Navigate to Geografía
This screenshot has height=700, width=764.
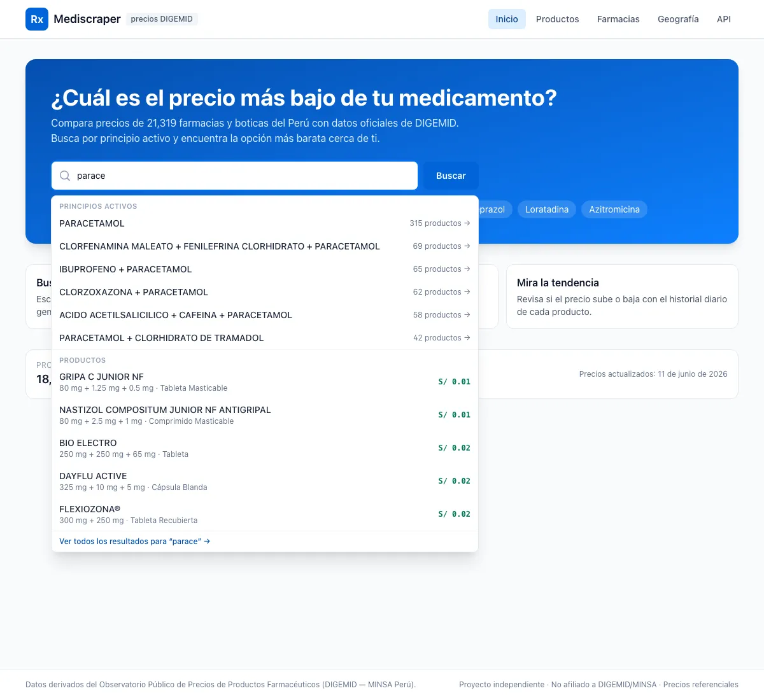click(678, 19)
